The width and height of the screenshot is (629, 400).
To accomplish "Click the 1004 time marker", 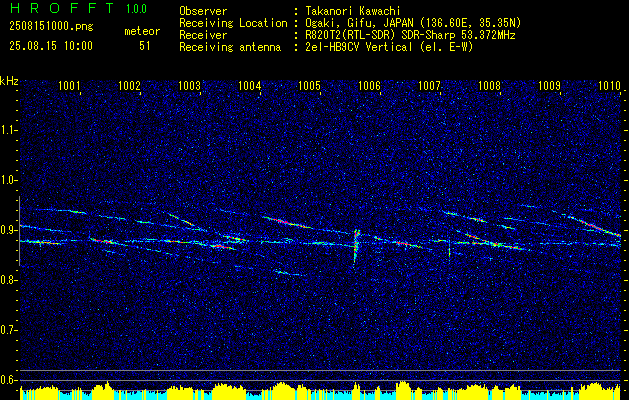I will tap(250, 85).
